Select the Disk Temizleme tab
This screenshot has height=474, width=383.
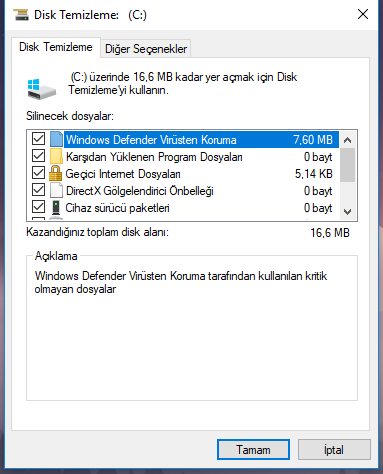56,47
